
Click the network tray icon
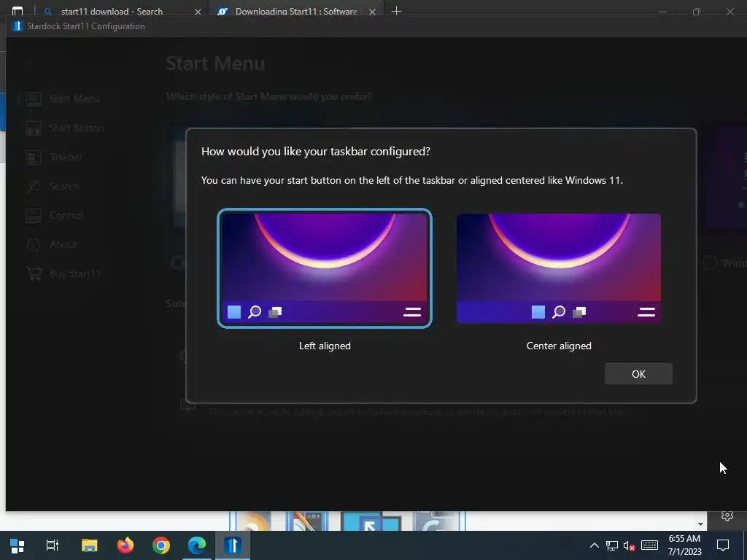pyautogui.click(x=612, y=545)
